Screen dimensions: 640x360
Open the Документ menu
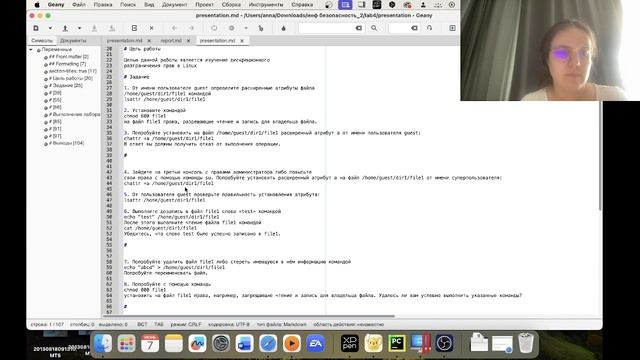coord(175,5)
